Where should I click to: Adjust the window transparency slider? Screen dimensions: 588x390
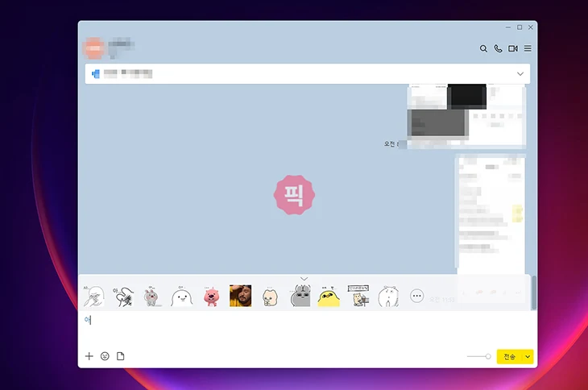click(479, 357)
